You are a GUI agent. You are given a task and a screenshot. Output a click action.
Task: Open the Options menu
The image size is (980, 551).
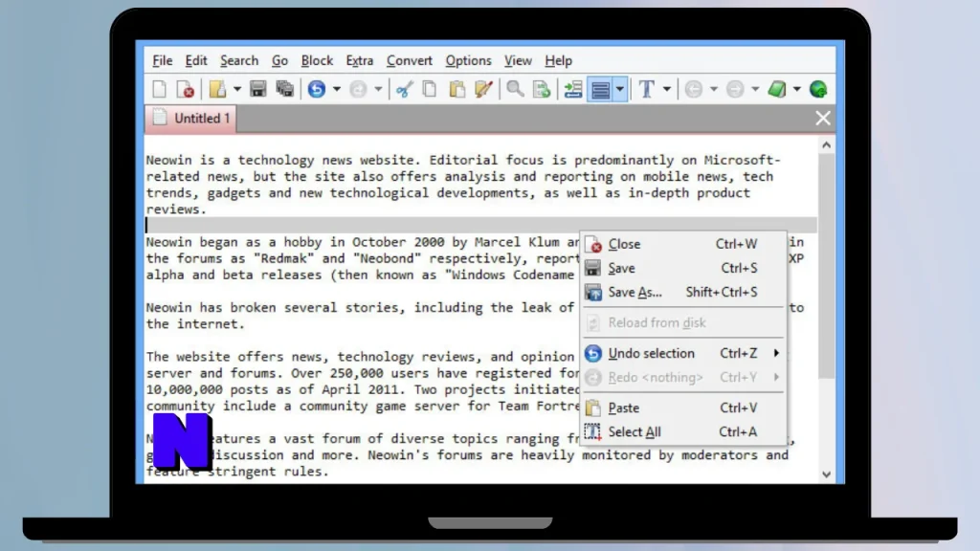468,60
